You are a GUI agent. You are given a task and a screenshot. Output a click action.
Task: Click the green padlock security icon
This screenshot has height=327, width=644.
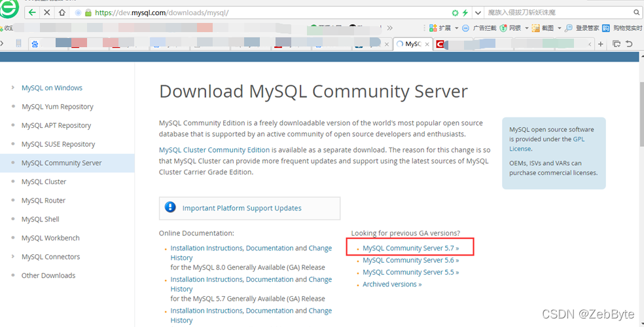[88, 12]
